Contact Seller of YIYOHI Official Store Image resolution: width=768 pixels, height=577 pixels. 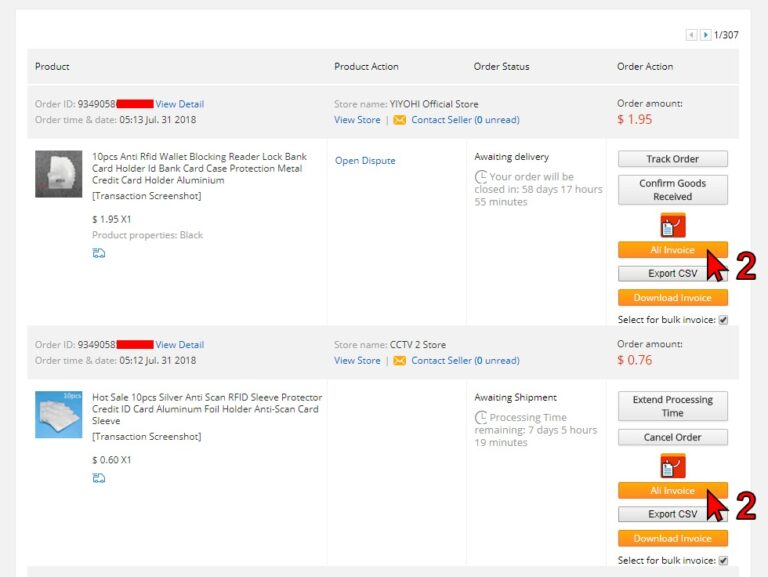coord(465,120)
